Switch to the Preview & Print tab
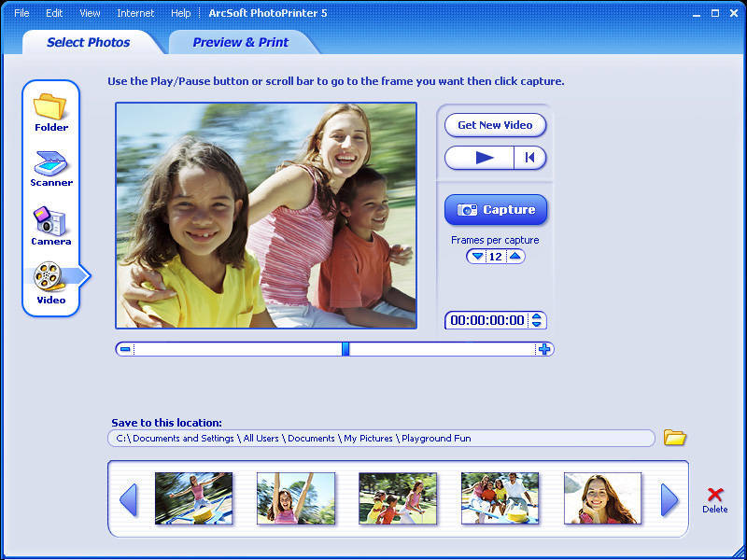This screenshot has width=747, height=560. [x=240, y=42]
